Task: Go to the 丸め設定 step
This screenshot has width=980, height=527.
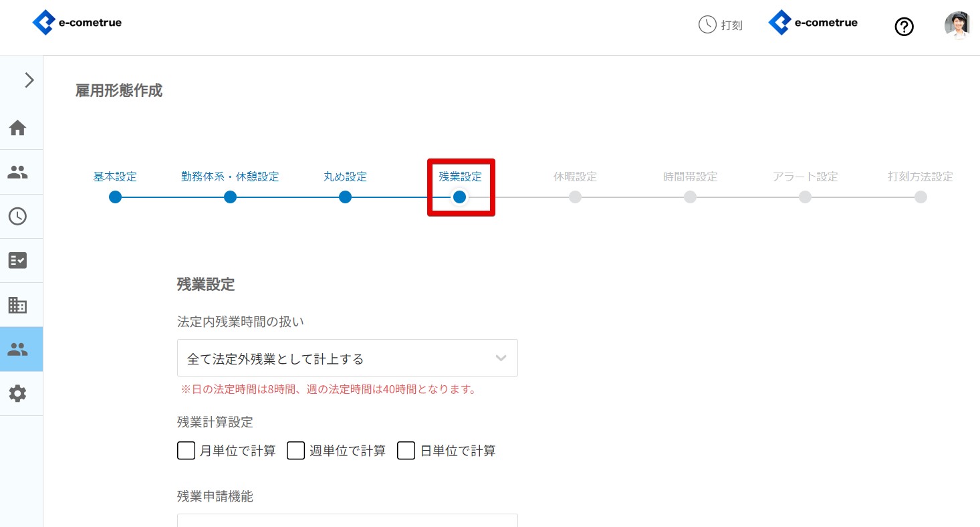Action: pyautogui.click(x=345, y=177)
